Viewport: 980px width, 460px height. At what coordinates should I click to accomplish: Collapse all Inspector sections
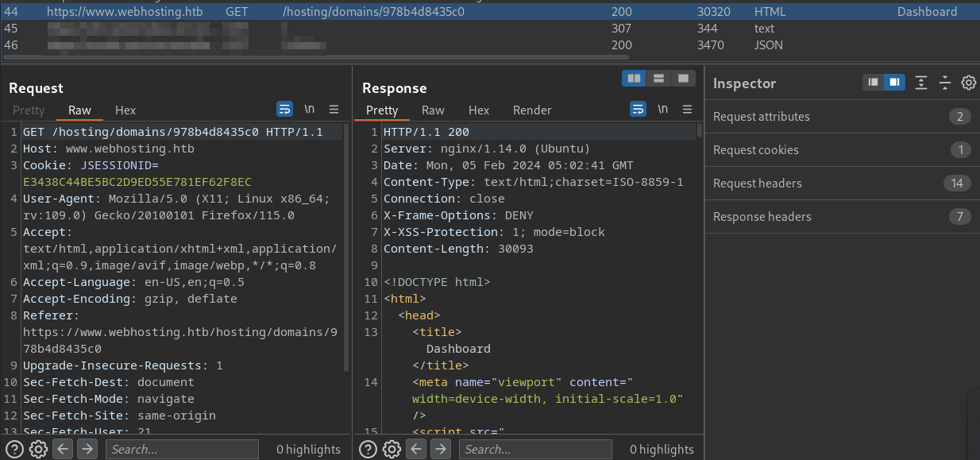tap(945, 83)
